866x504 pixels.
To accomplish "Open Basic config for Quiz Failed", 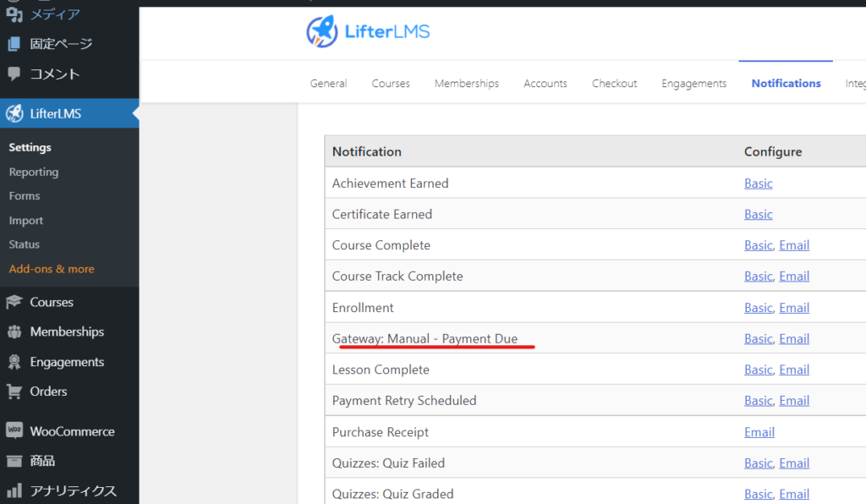I will point(759,463).
